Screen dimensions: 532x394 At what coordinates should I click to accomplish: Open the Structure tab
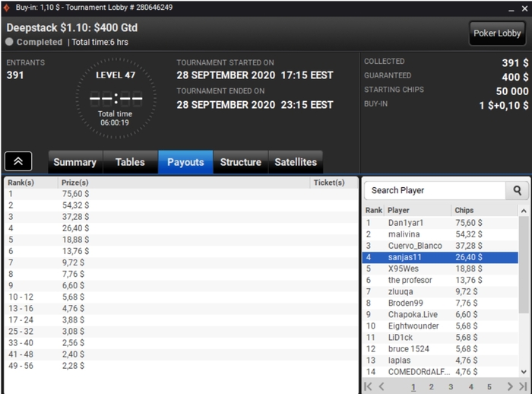pos(241,162)
